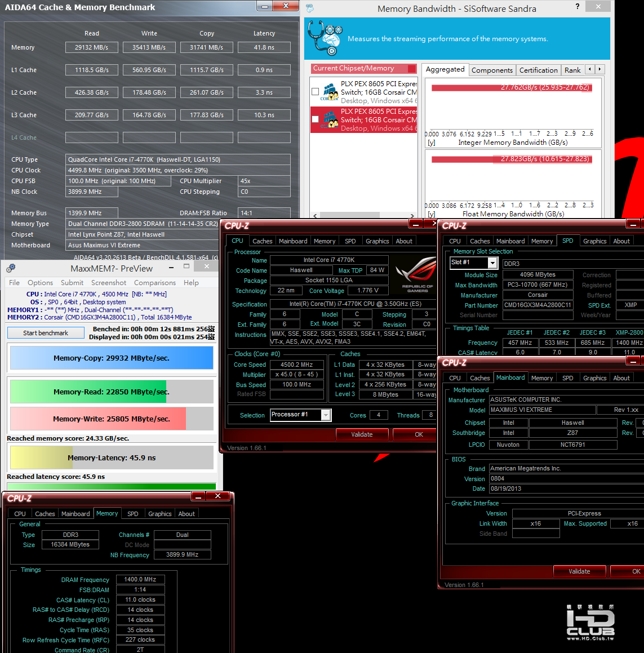Minimize the CPU-Z Memory window
Viewport: 644px width, 653px height.
pyautogui.click(x=198, y=496)
